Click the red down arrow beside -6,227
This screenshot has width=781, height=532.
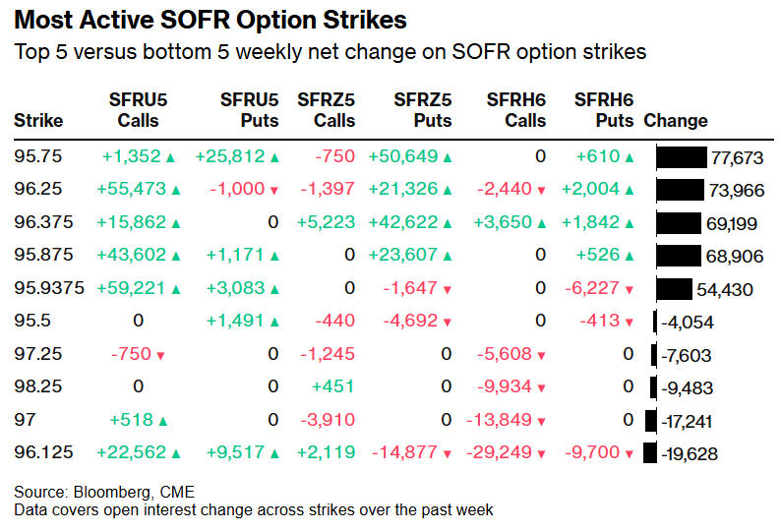point(630,289)
